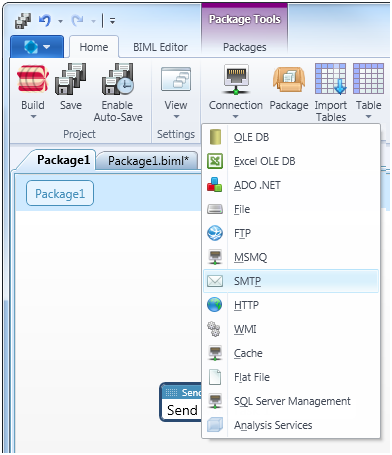Click the HTTP earth globe icon
The width and height of the screenshot is (392, 455).
click(215, 305)
